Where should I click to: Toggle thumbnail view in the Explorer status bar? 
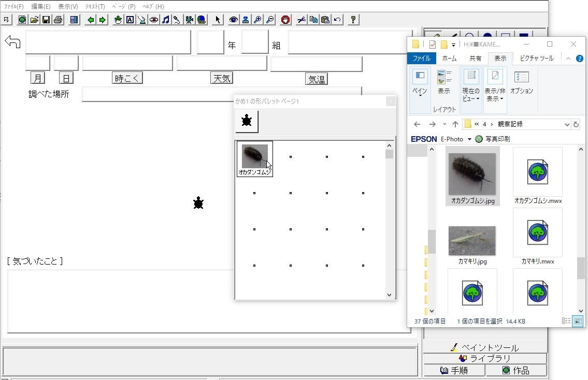pyautogui.click(x=578, y=321)
